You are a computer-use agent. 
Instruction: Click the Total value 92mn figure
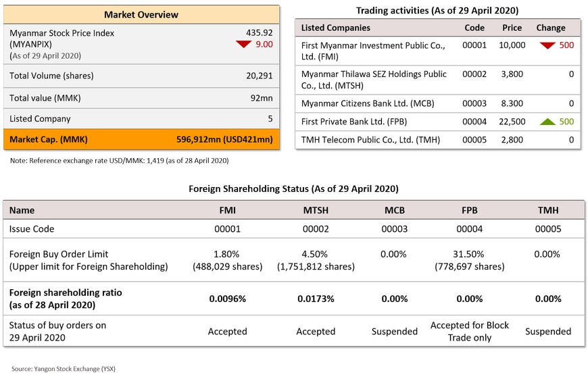point(262,98)
